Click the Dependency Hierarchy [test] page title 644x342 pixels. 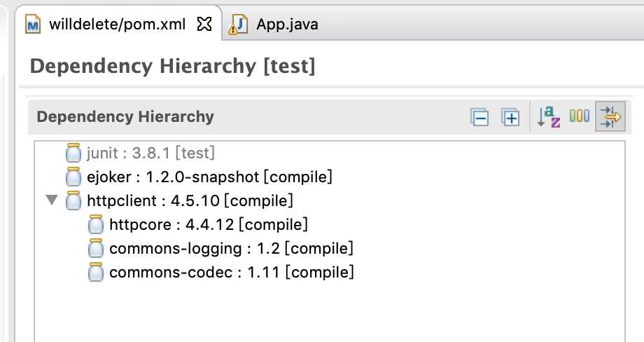tap(172, 66)
